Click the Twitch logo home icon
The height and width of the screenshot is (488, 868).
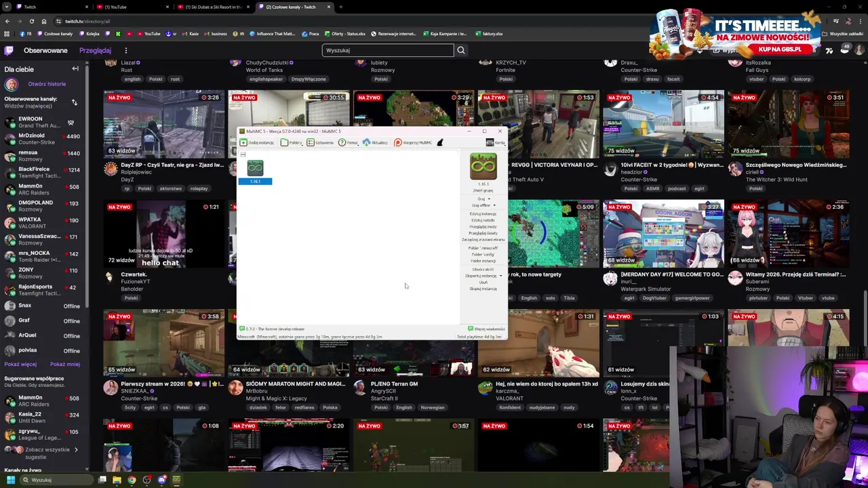pyautogui.click(x=9, y=50)
